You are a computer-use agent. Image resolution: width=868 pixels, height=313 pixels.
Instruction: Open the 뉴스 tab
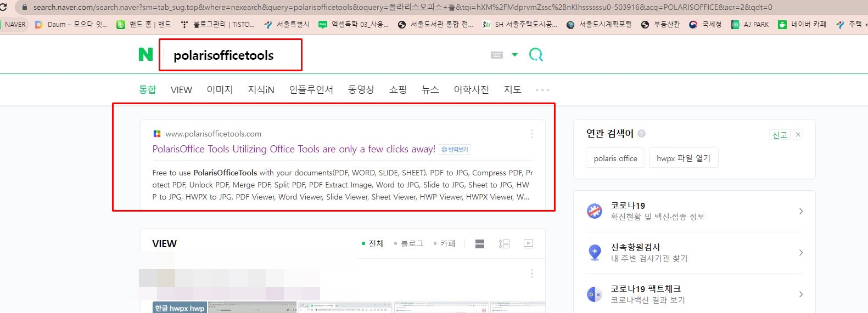pos(430,89)
